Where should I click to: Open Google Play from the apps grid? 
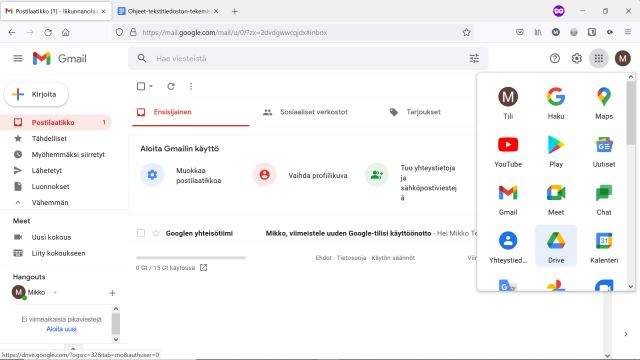click(x=556, y=151)
